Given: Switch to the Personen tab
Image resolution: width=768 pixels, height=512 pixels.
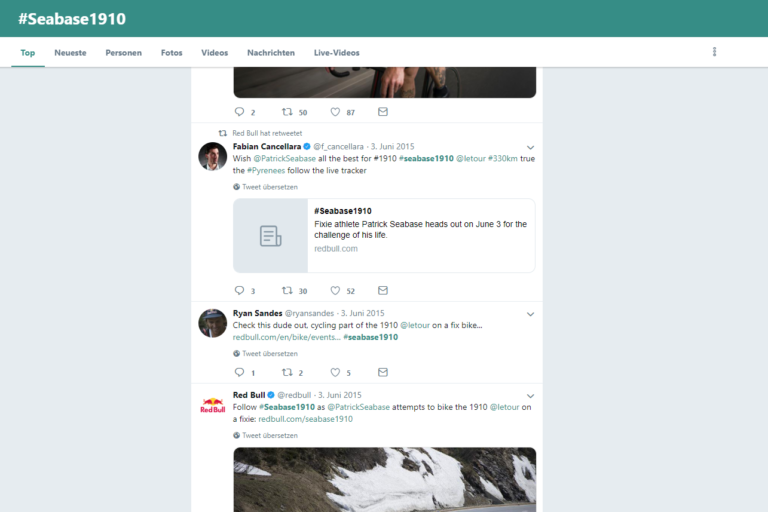Looking at the screenshot, I should [123, 52].
